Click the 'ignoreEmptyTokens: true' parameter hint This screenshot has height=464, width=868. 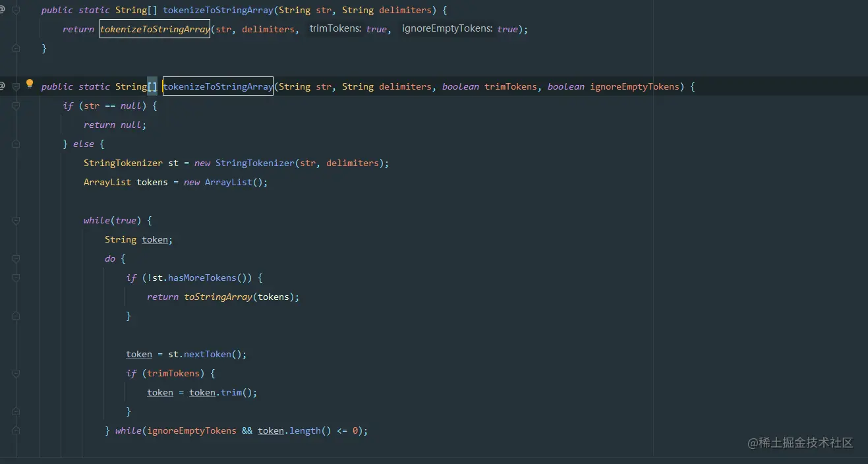(460, 29)
